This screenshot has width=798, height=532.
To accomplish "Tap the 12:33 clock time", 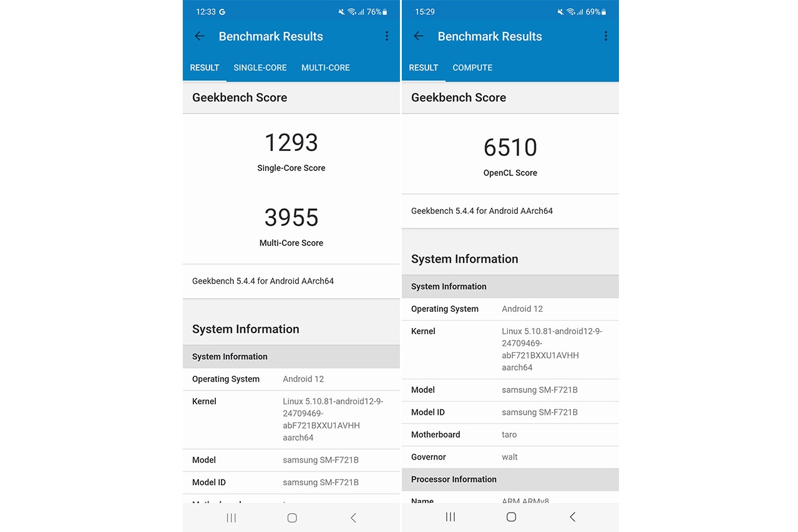I will click(205, 12).
